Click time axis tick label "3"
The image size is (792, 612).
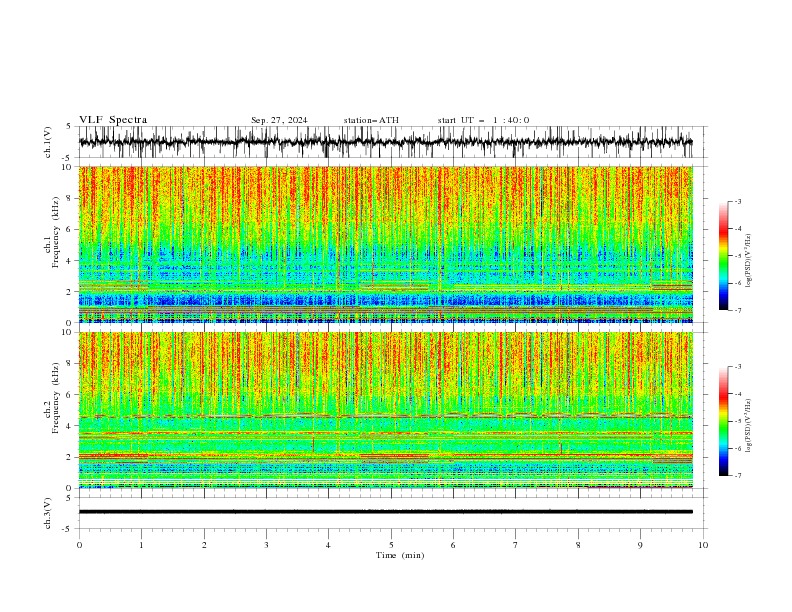tap(266, 545)
